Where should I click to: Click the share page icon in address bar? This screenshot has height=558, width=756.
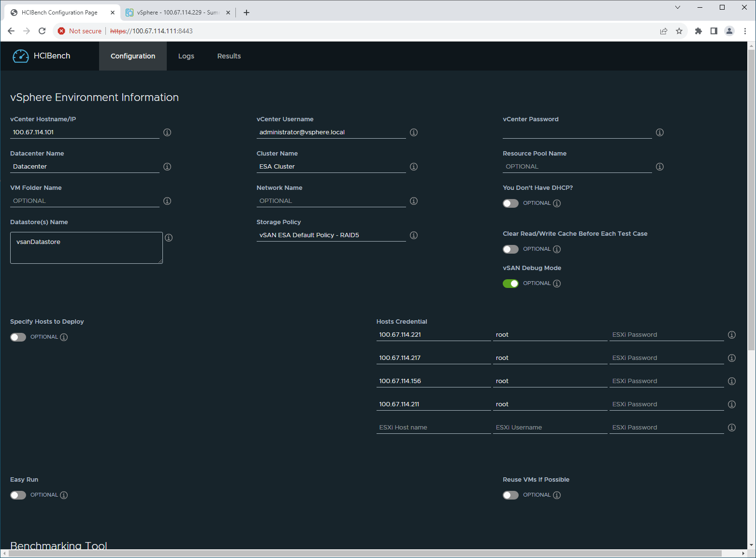click(664, 31)
